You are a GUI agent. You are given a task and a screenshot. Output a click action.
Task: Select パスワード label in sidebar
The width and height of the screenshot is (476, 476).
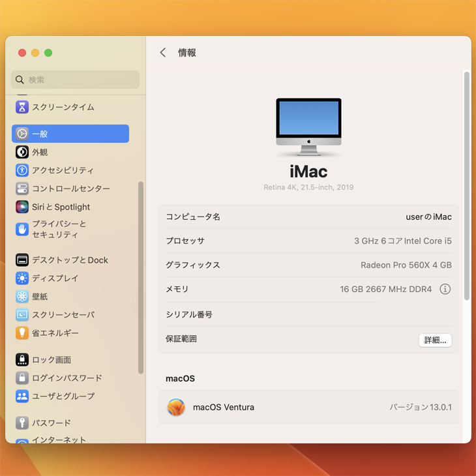52,423
